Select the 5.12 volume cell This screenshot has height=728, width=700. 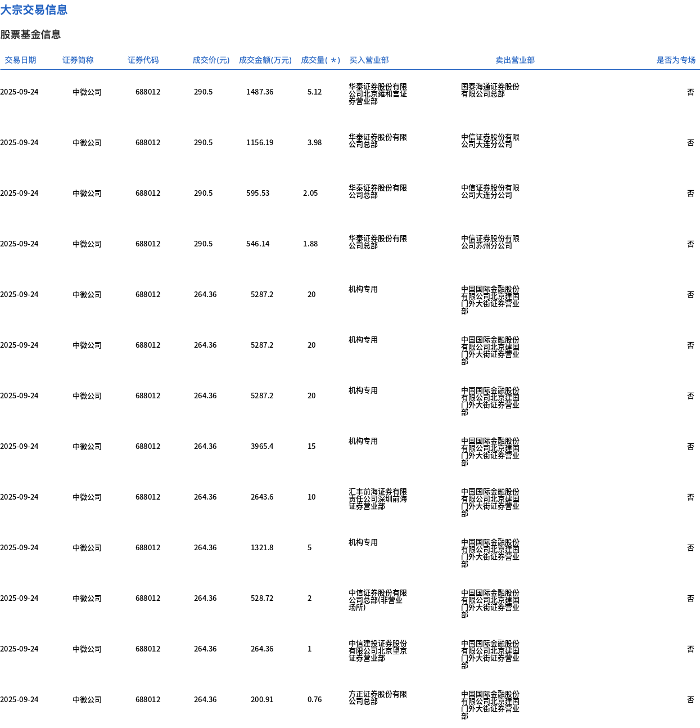(314, 92)
